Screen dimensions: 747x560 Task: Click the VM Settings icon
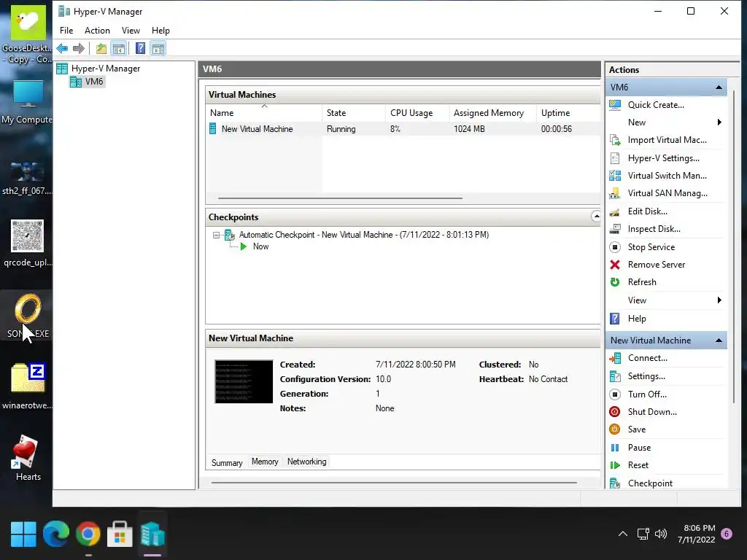pyautogui.click(x=615, y=376)
